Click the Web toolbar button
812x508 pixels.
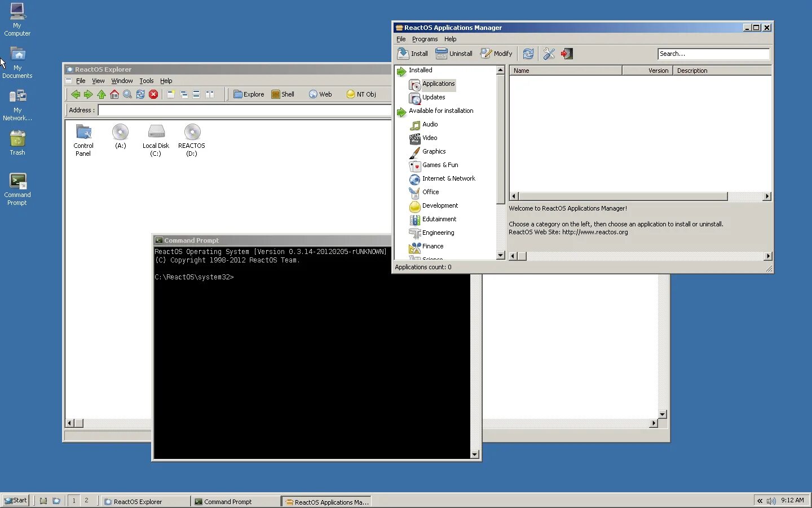tap(320, 94)
